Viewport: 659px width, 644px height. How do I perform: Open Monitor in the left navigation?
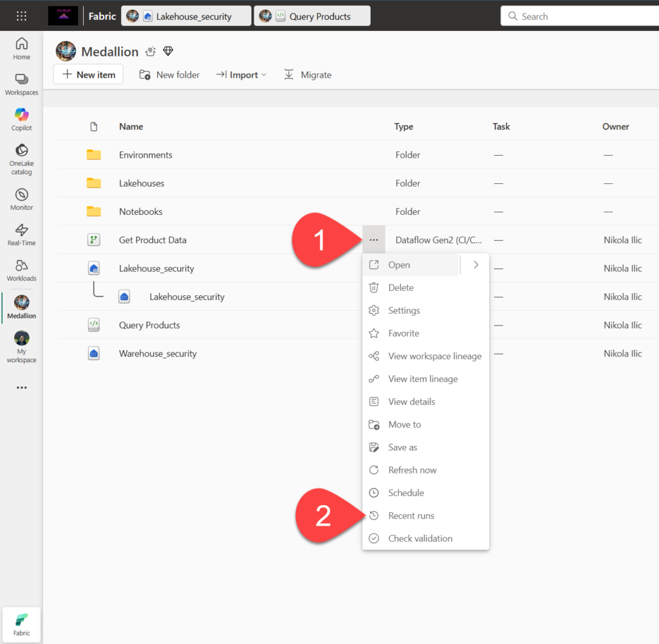pos(22,199)
